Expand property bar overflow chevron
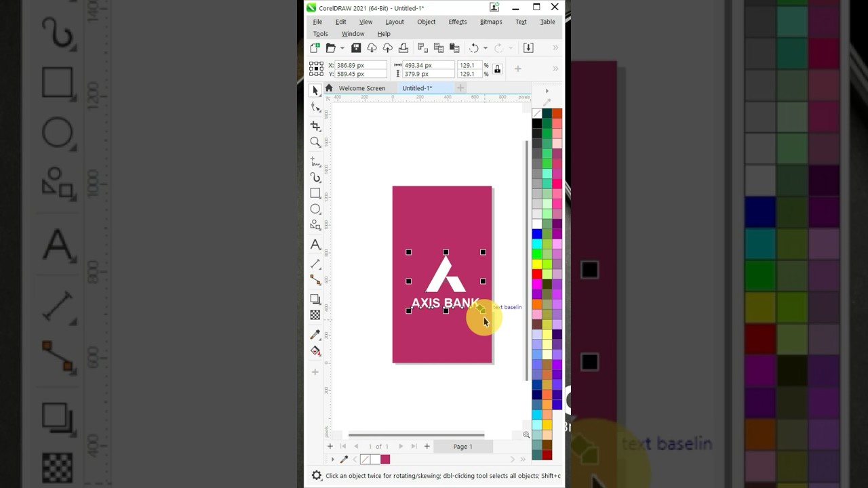868x488 pixels. (555, 69)
